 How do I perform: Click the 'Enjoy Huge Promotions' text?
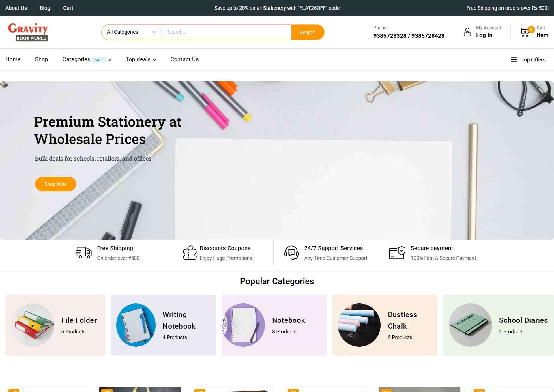(226, 258)
